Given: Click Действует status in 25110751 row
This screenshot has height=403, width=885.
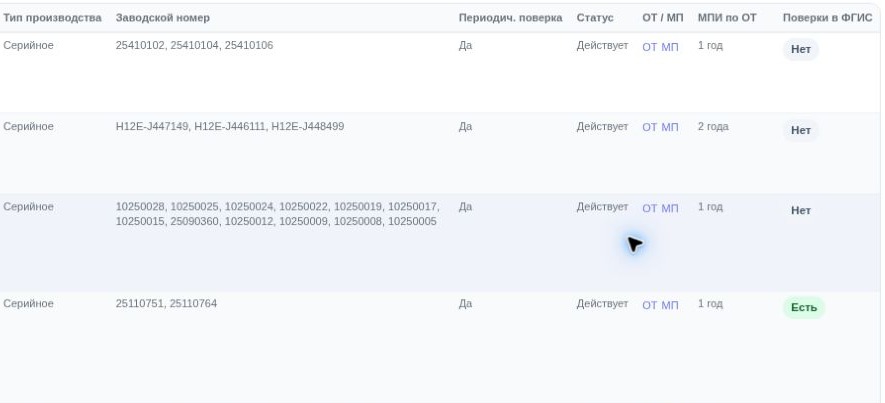Looking at the screenshot, I should click(602, 304).
